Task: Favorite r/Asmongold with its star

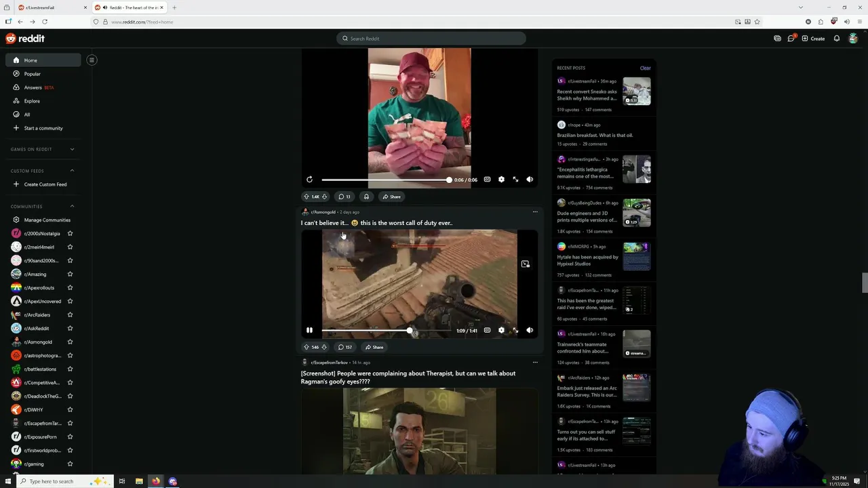Action: click(70, 342)
